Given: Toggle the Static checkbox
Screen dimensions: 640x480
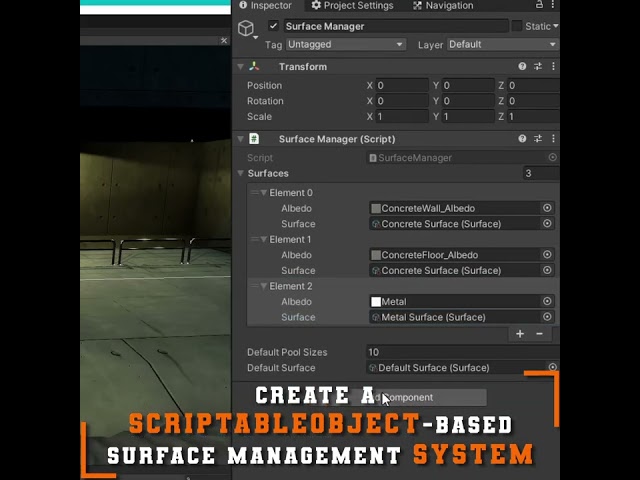Looking at the screenshot, I should tap(517, 26).
